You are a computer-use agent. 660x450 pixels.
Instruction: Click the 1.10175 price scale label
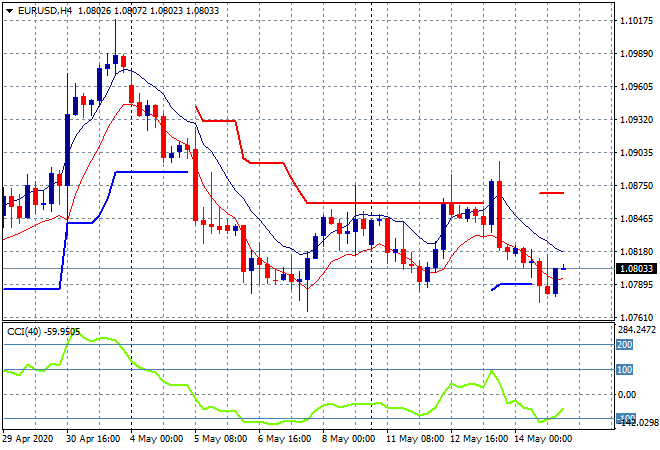point(637,21)
